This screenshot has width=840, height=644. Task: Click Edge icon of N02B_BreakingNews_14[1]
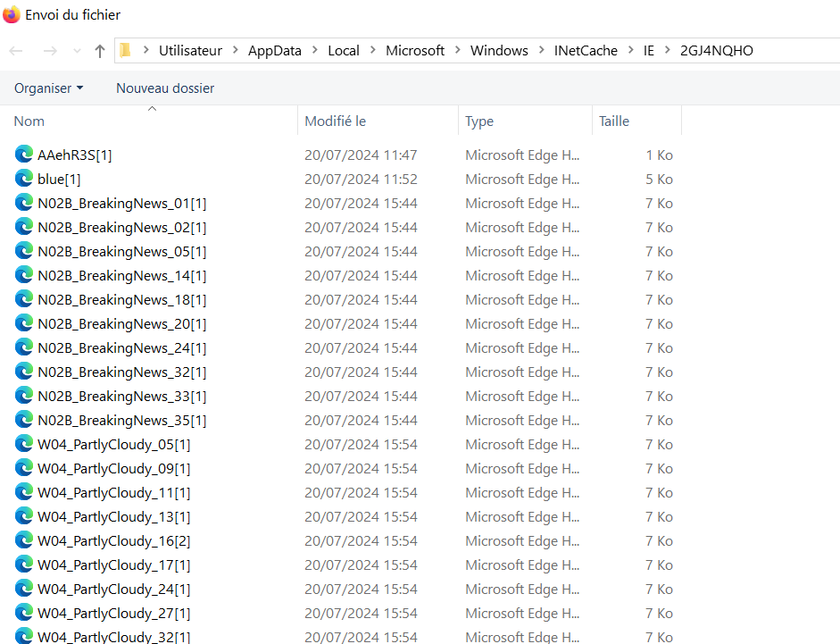(x=24, y=275)
